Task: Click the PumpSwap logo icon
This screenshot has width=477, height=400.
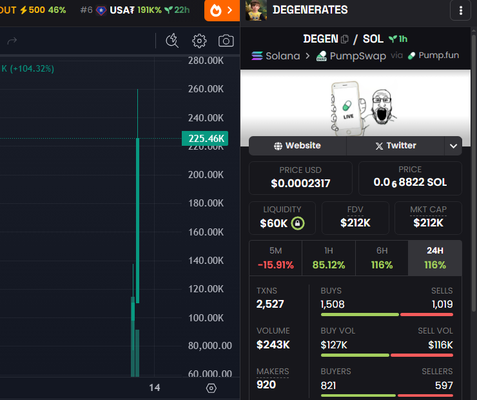Action: (x=321, y=56)
